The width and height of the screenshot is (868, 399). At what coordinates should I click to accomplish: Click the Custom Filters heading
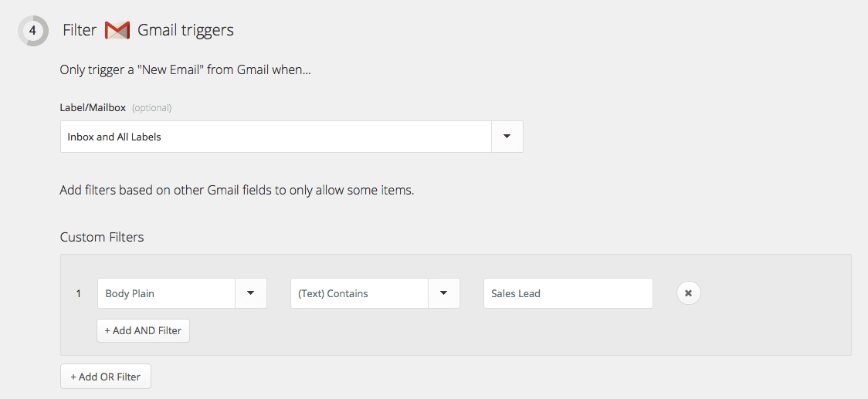(x=102, y=237)
